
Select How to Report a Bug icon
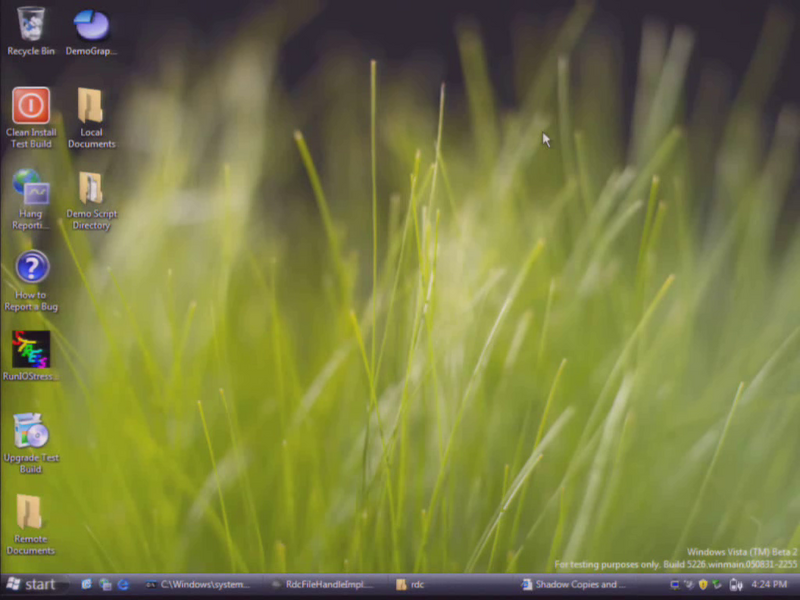pos(31,281)
